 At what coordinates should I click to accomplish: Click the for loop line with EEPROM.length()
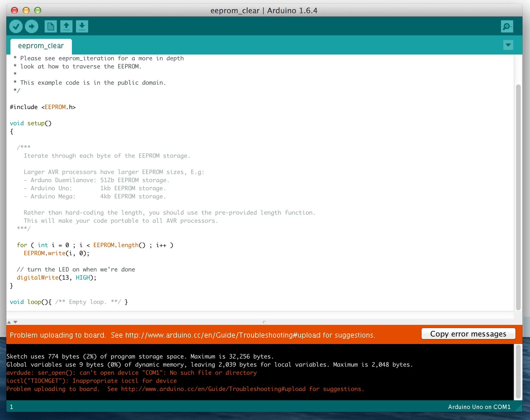(x=95, y=245)
